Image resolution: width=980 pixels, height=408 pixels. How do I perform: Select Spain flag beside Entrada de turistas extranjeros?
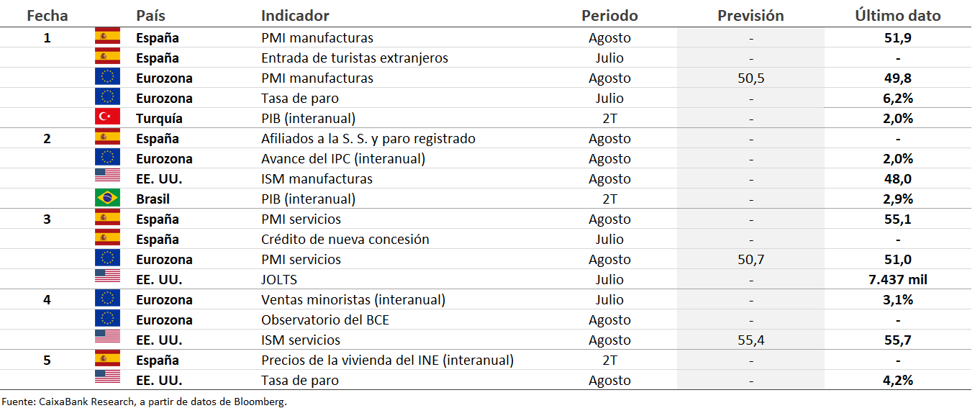(107, 58)
